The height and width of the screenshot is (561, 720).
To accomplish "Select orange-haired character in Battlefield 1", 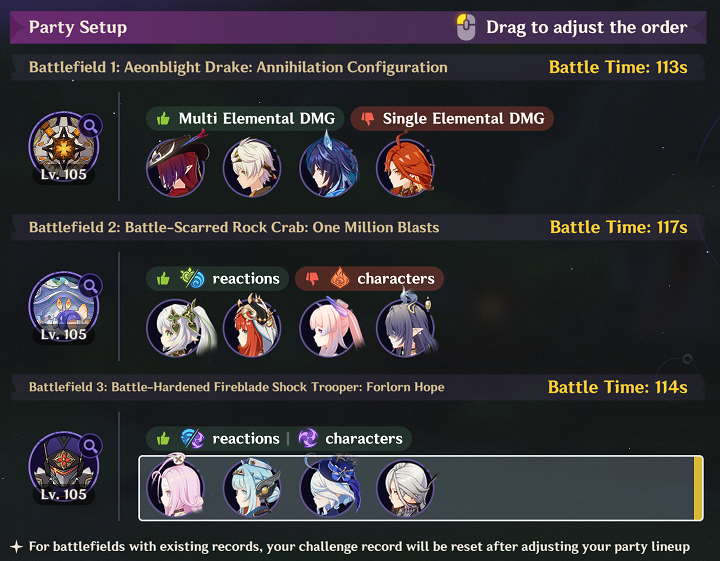I will coord(405,167).
